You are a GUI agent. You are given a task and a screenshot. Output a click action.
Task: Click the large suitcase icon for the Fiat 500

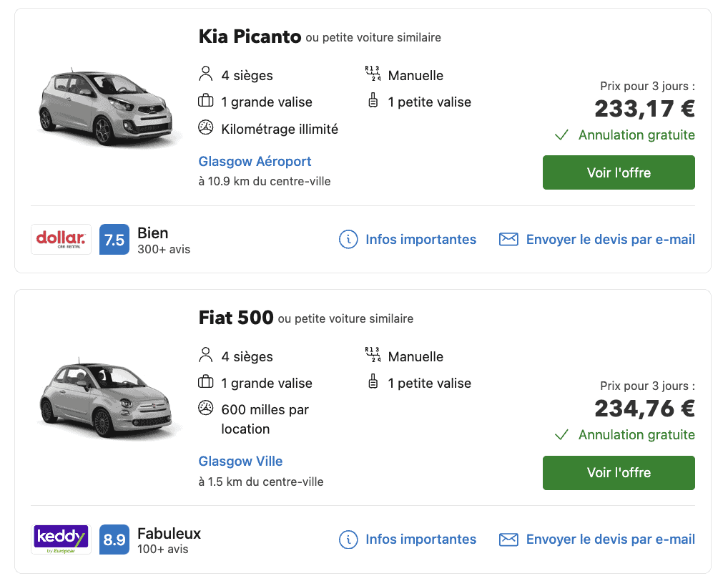[206, 383]
